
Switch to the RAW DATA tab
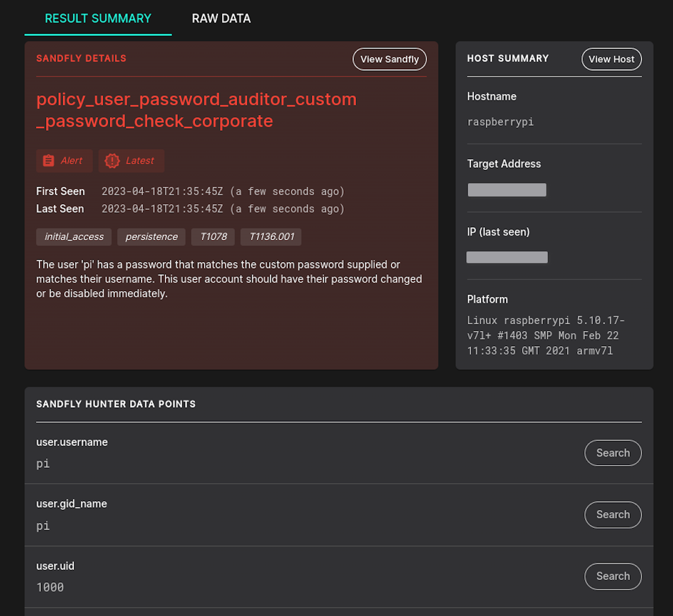point(221,18)
